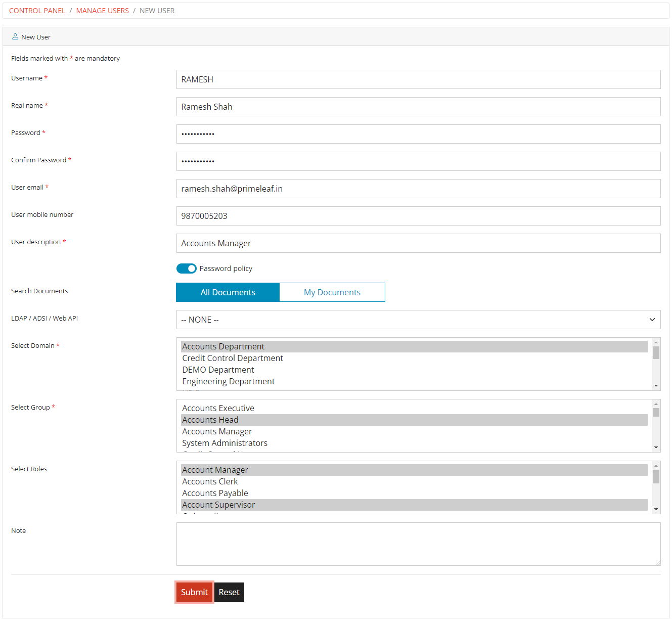Deselect the Account Supervisor role
Viewport: 672px width, 627px height.
(218, 505)
